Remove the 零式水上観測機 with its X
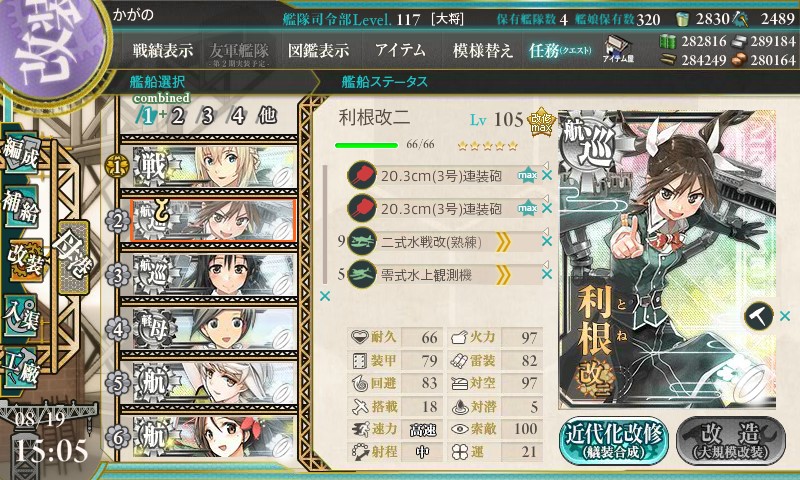 (x=546, y=274)
